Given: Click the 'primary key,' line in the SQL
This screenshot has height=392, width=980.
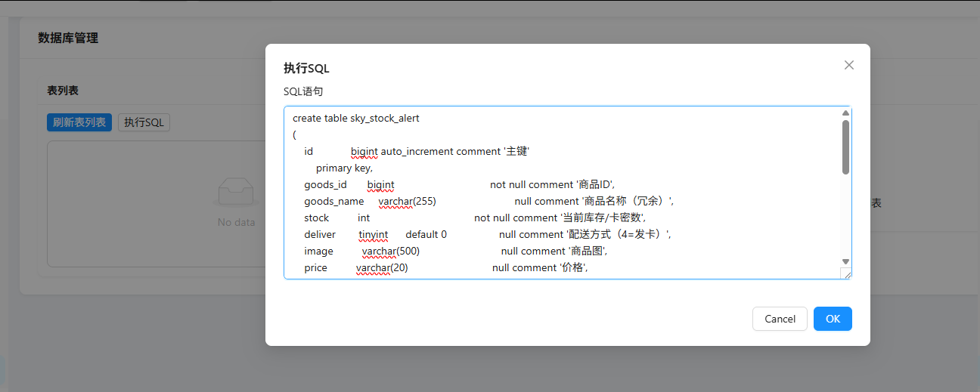Looking at the screenshot, I should pyautogui.click(x=344, y=168).
